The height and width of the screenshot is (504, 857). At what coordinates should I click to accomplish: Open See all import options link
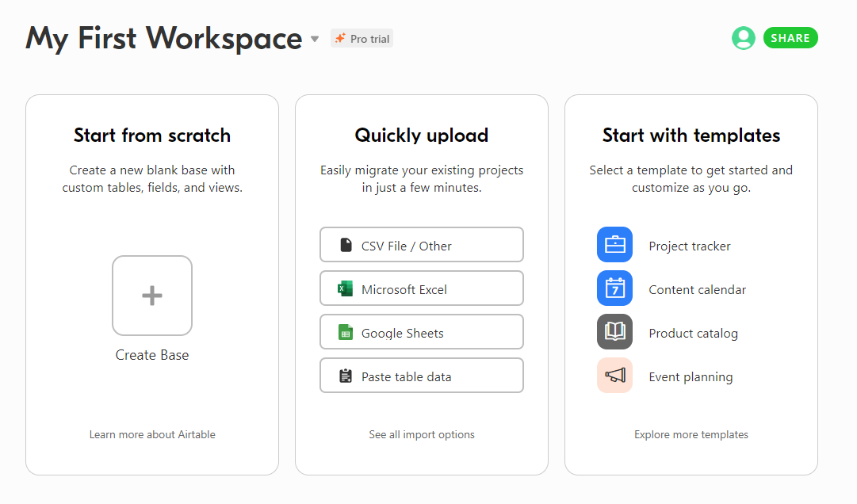point(422,434)
